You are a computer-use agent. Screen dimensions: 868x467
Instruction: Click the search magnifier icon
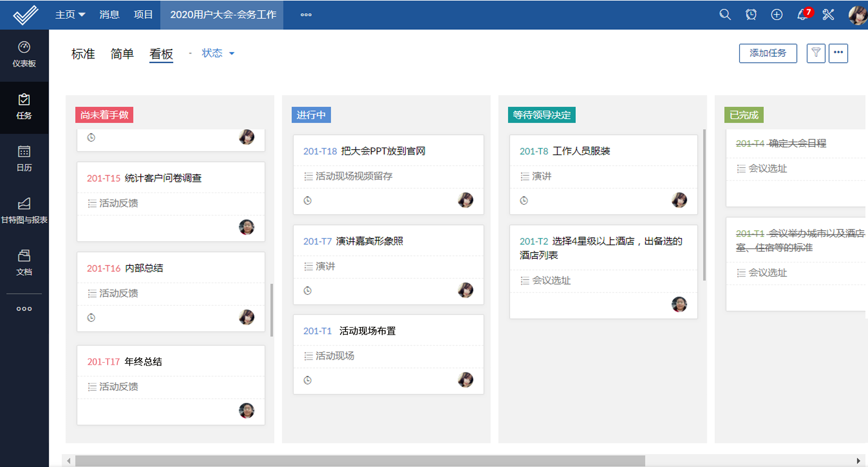725,15
